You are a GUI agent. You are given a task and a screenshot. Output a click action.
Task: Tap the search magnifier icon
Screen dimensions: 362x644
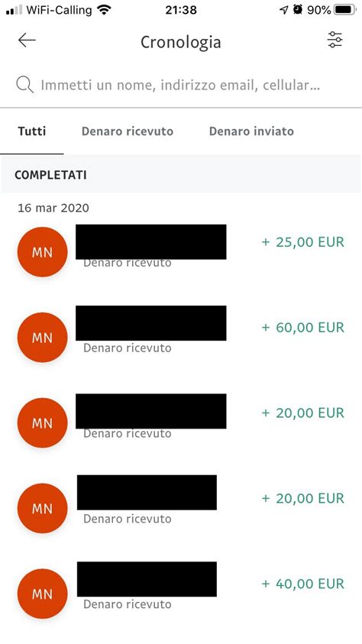[x=24, y=85]
